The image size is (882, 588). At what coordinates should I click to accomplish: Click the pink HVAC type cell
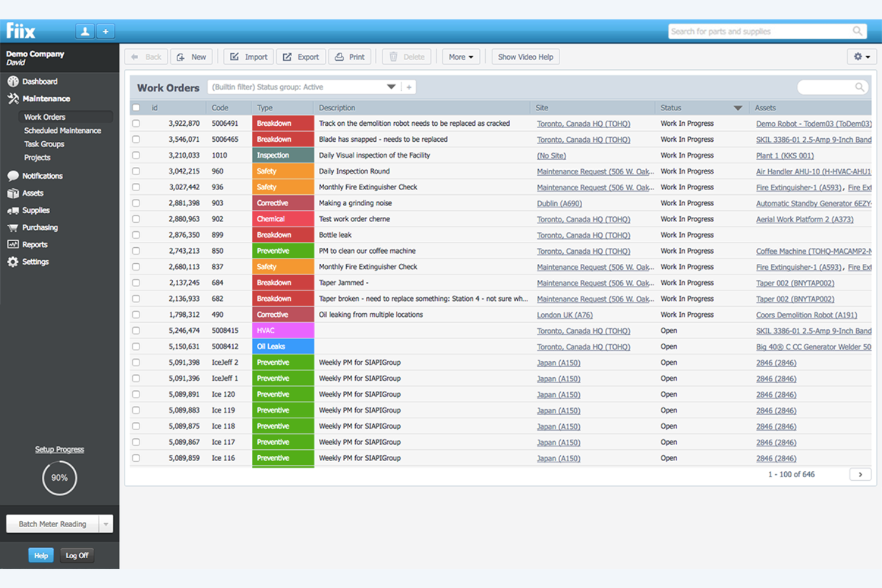click(283, 331)
